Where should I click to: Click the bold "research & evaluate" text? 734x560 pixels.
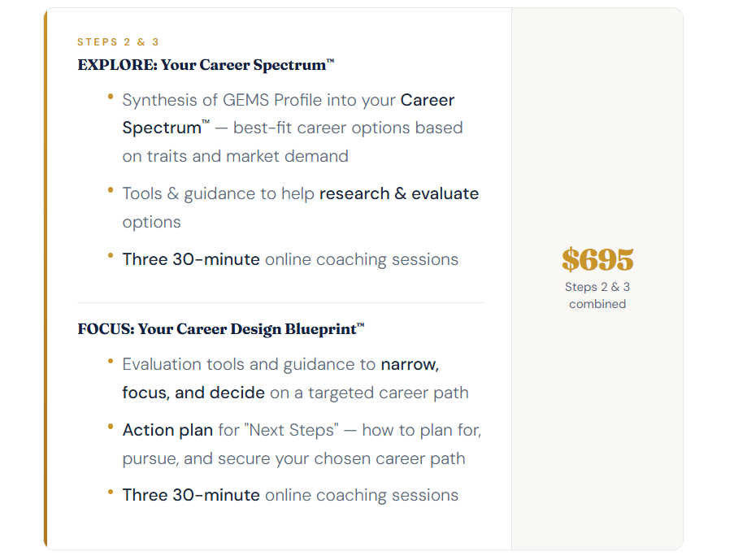click(x=399, y=193)
